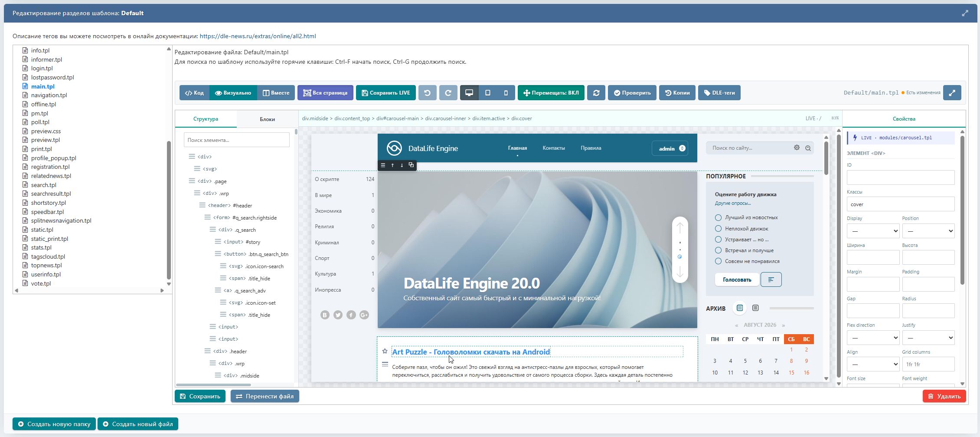The width and height of the screenshot is (980, 437).
Task: Switch preview to desktop monitor view
Action: (469, 93)
